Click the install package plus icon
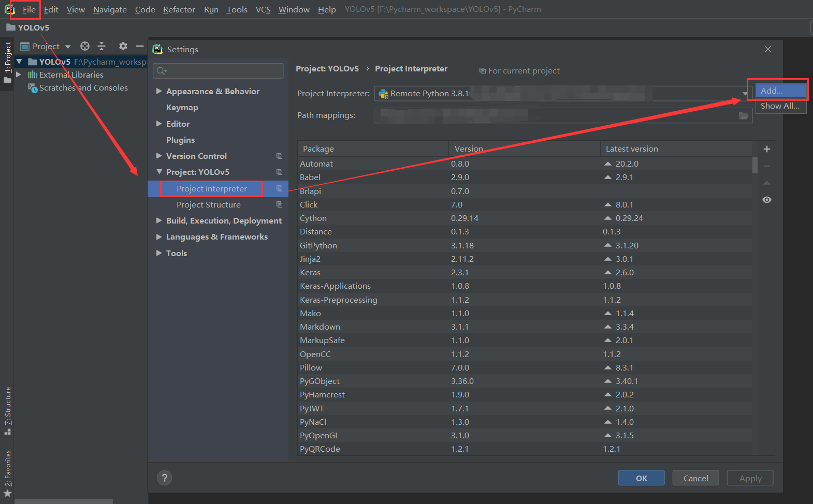This screenshot has height=504, width=813. (767, 149)
